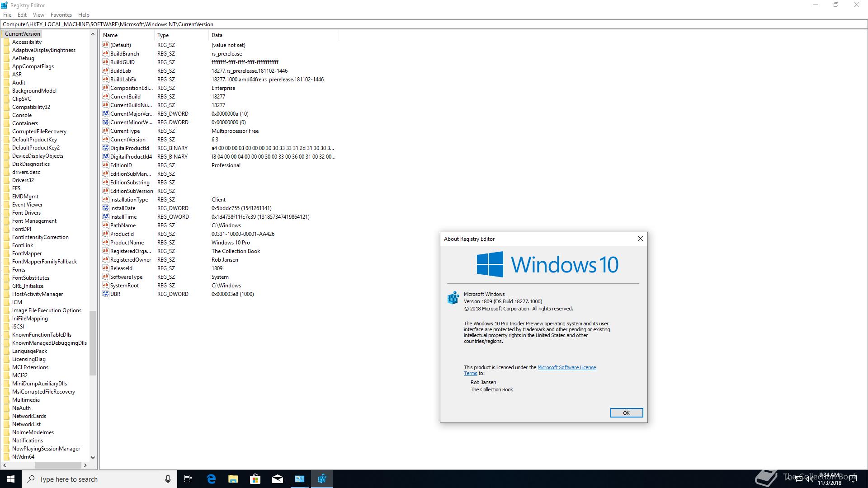Select the CurrentMinorVersionNumber DWORD icon
This screenshot has height=488, width=868.
[x=106, y=122]
